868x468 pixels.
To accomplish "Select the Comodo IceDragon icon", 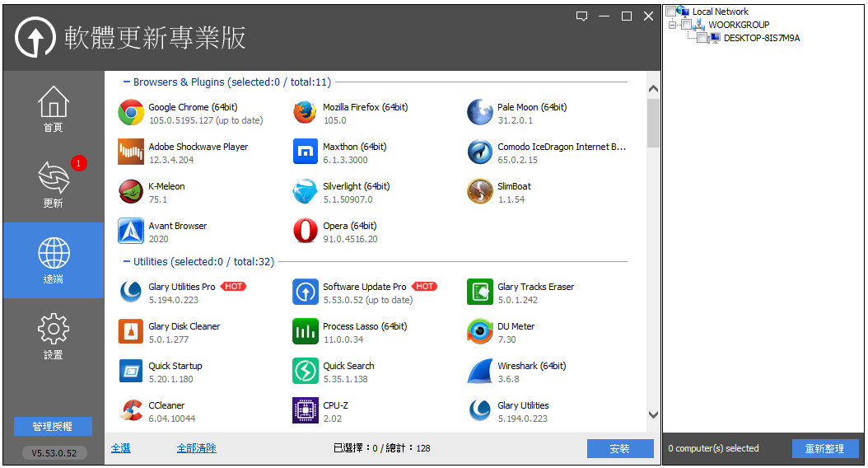I will pyautogui.click(x=479, y=152).
